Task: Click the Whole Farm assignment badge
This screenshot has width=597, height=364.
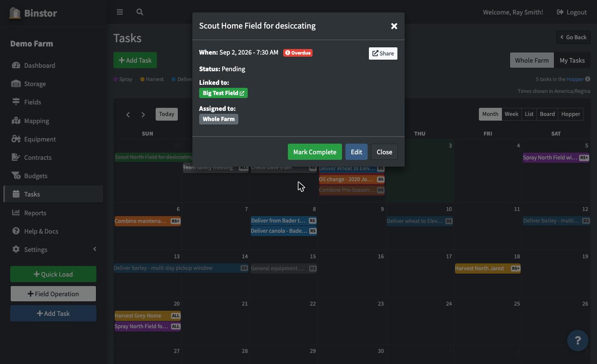Action: click(219, 119)
